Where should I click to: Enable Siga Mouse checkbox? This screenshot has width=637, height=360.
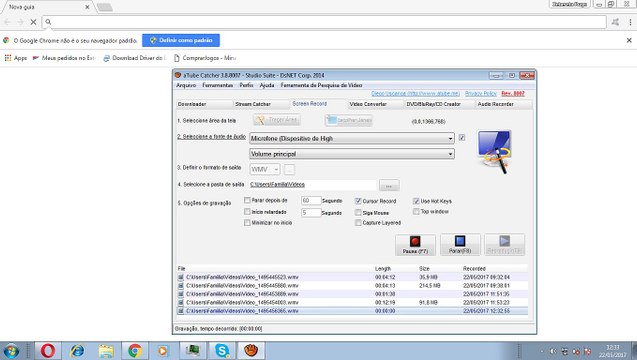(x=358, y=213)
